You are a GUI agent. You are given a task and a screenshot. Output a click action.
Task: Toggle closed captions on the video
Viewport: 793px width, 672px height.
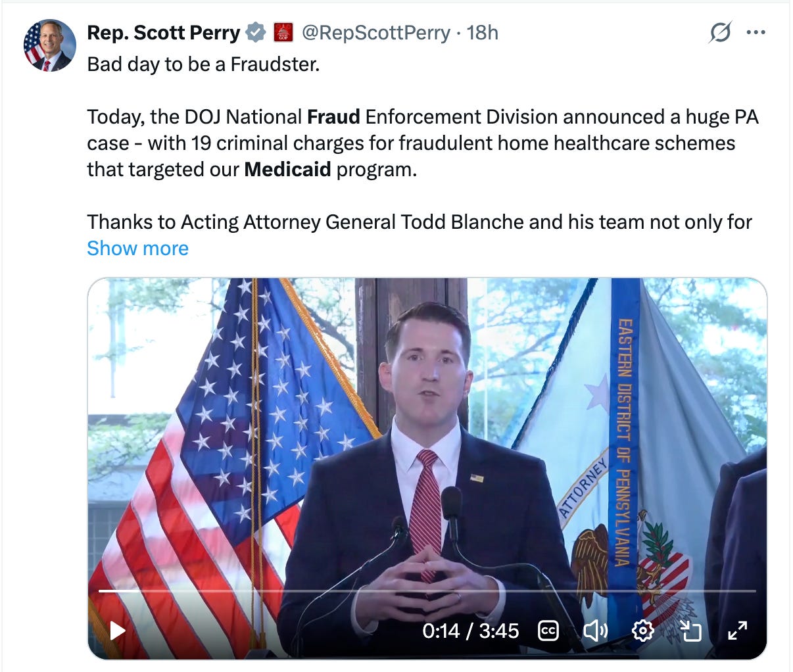(548, 631)
